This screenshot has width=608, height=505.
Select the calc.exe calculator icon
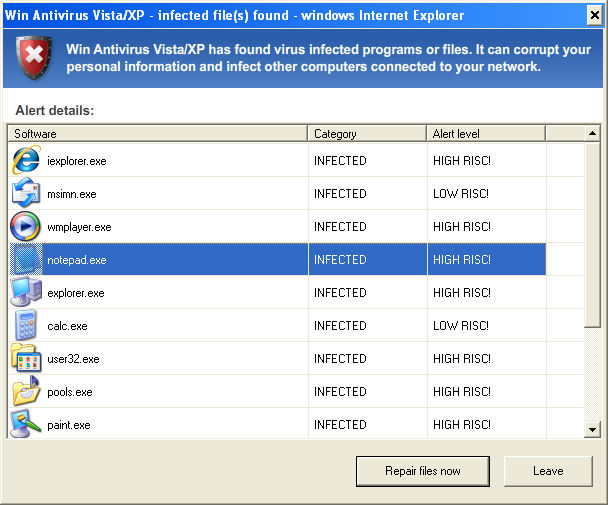25,325
